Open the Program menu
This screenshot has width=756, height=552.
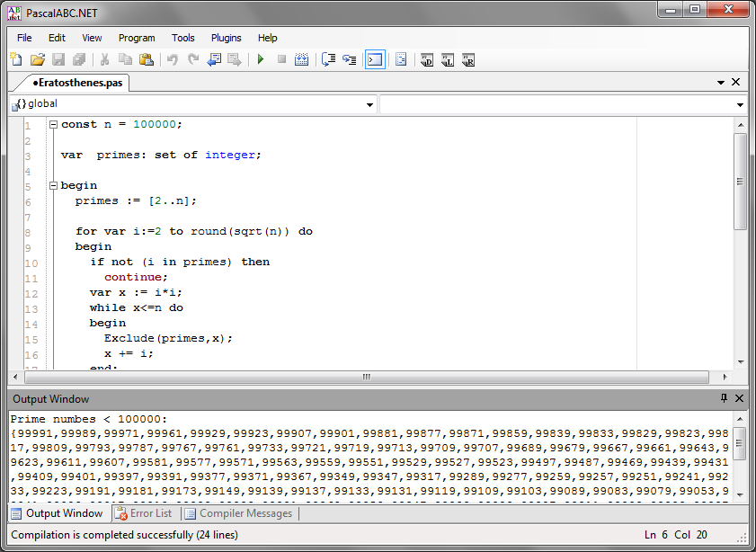coord(137,38)
